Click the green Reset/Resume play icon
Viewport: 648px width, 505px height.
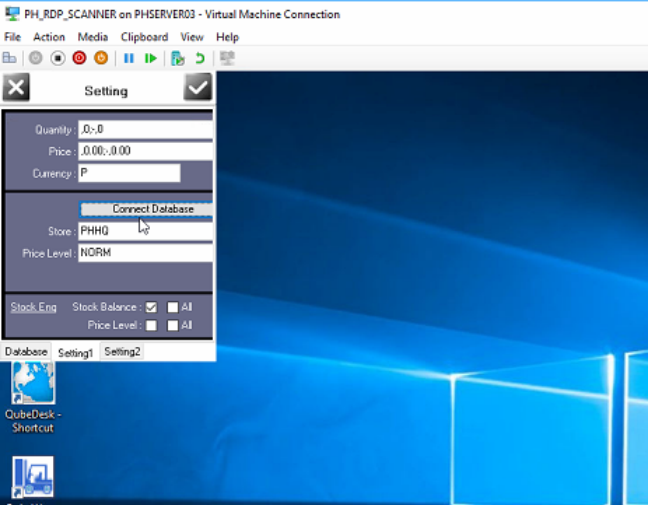coord(151,59)
